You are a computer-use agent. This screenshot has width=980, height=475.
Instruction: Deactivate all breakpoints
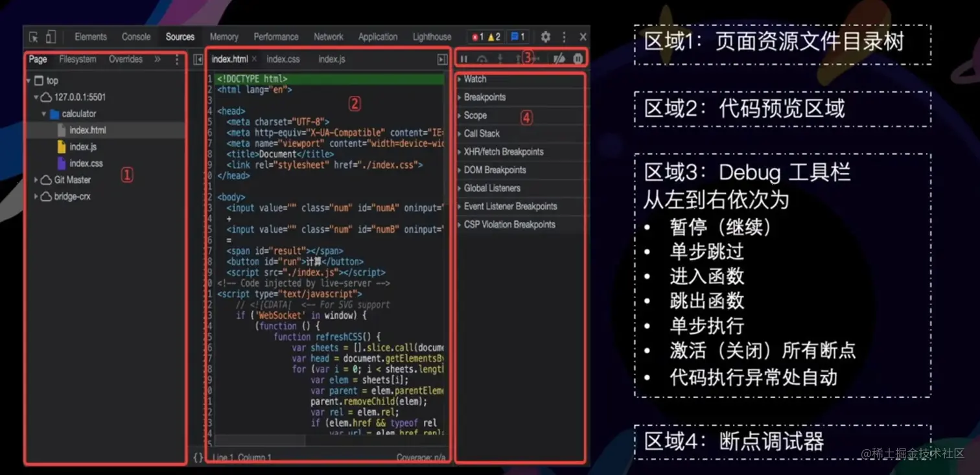point(559,59)
